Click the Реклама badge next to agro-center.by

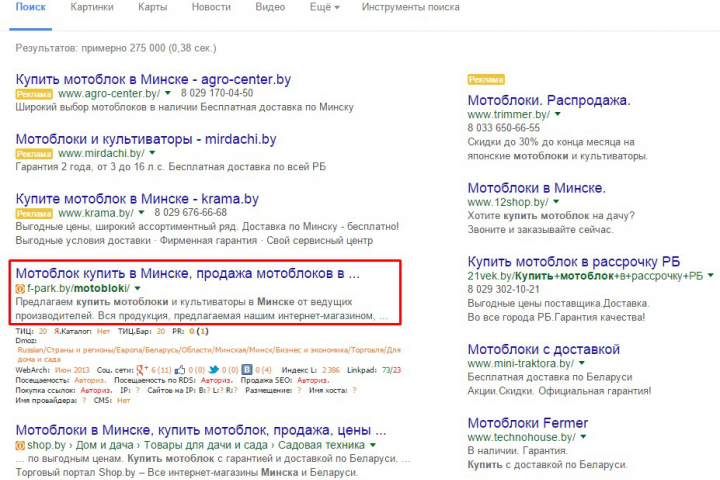(x=34, y=94)
